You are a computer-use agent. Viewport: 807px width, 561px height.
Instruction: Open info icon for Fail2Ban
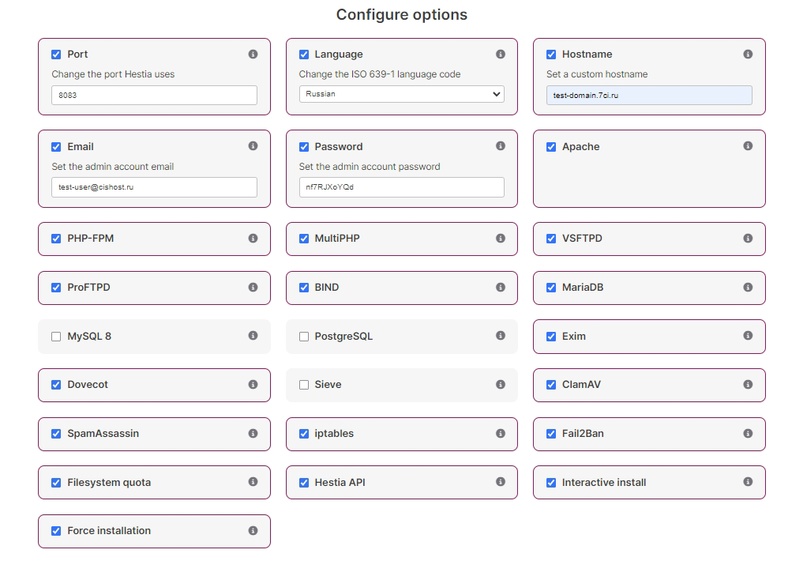click(x=748, y=433)
